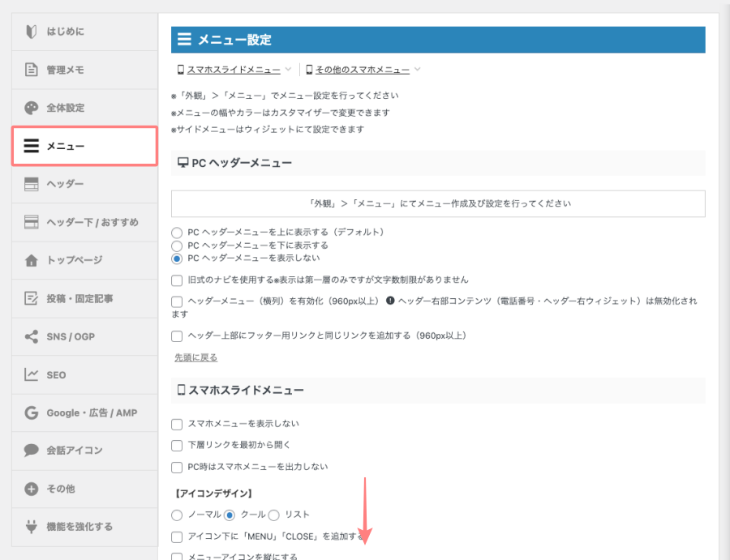Screen dimensions: 730x560
Task: Click the share icon next to SNS/OGP
Action: coord(31,336)
